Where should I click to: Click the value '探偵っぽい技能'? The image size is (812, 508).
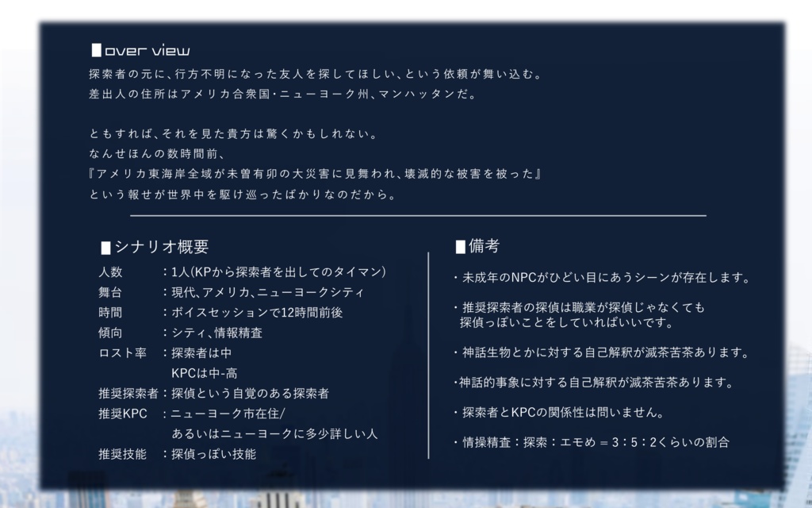(213, 454)
